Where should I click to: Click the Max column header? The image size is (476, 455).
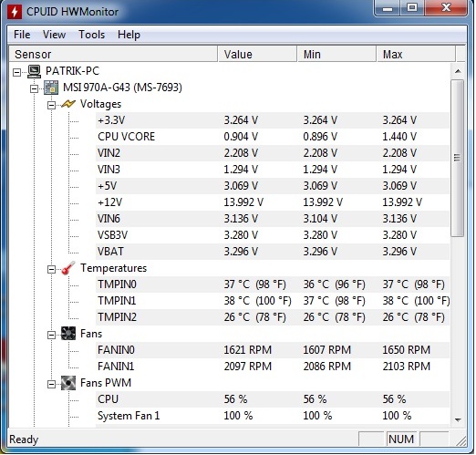click(416, 54)
